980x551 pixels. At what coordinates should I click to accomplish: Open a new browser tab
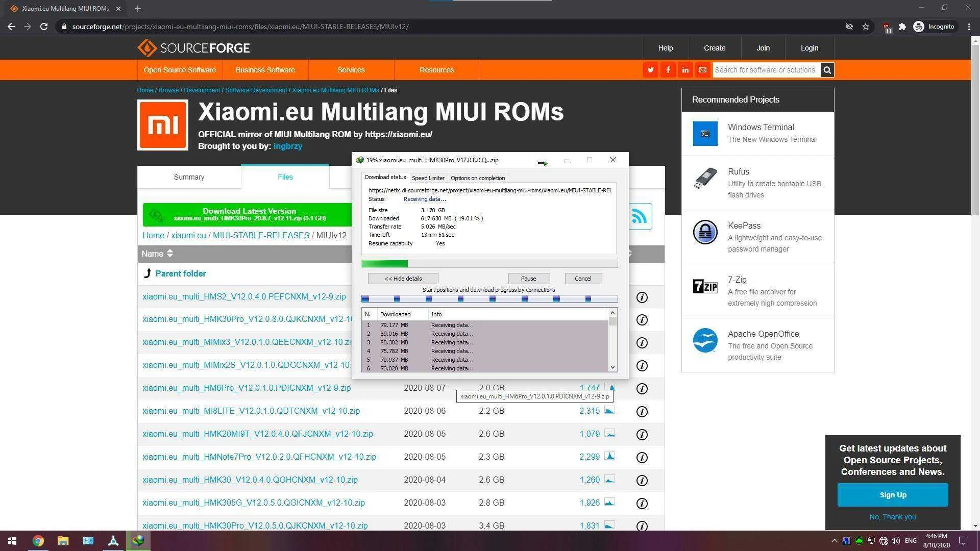[138, 9]
